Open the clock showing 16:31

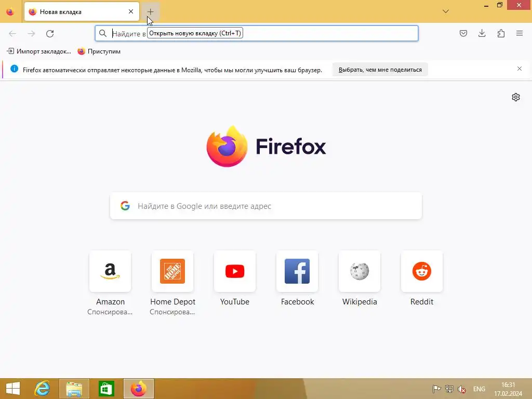click(x=508, y=389)
